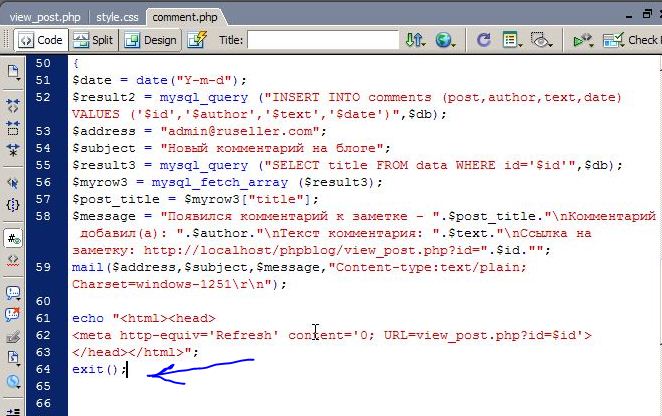
Task: Click the "$date = date" code line
Action: [x=159, y=80]
